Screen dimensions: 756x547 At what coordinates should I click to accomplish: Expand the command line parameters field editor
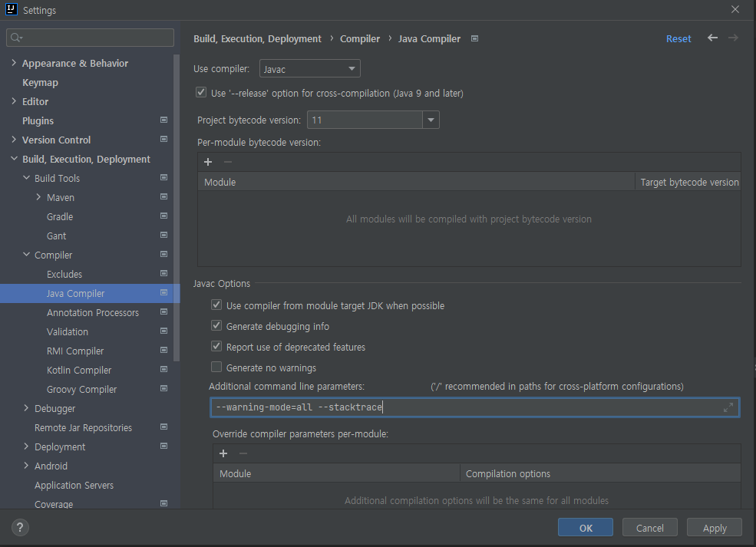[728, 407]
